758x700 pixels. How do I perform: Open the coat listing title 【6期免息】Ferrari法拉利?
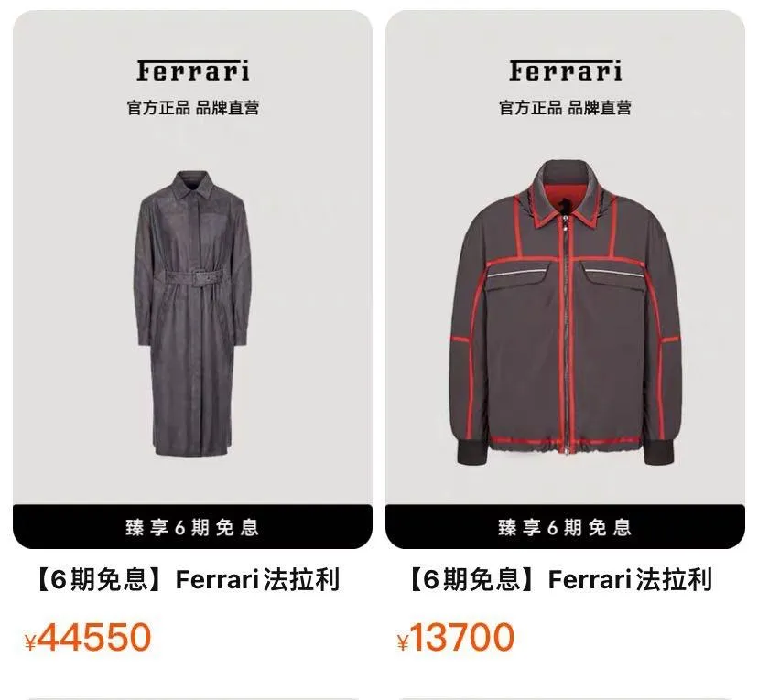(x=187, y=580)
